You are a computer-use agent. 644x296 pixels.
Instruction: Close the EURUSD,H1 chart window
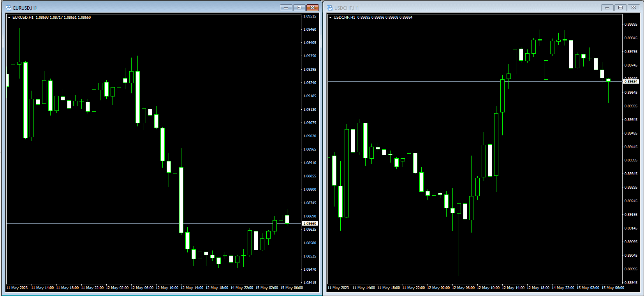(313, 8)
